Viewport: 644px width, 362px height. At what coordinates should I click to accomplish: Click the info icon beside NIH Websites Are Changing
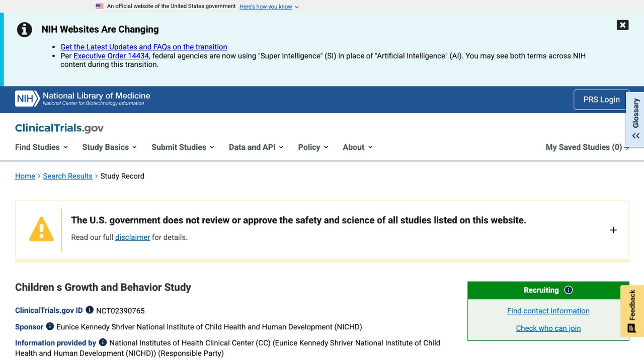[x=25, y=30]
